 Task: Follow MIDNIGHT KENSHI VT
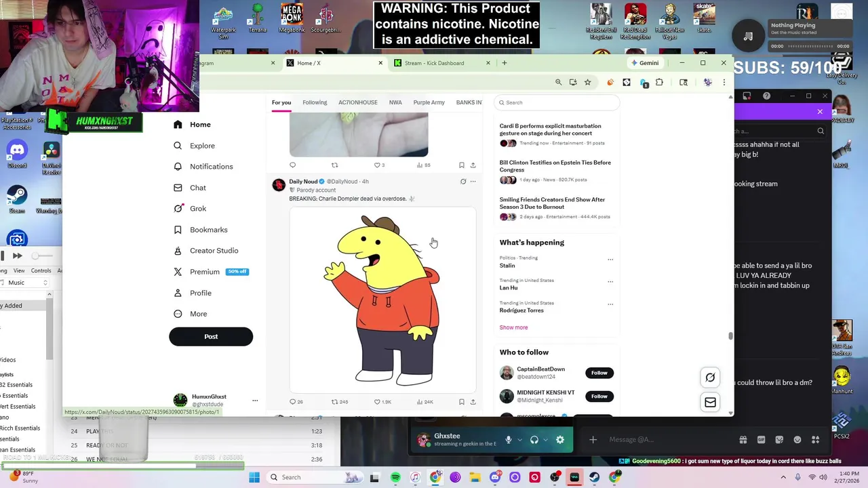click(599, 396)
